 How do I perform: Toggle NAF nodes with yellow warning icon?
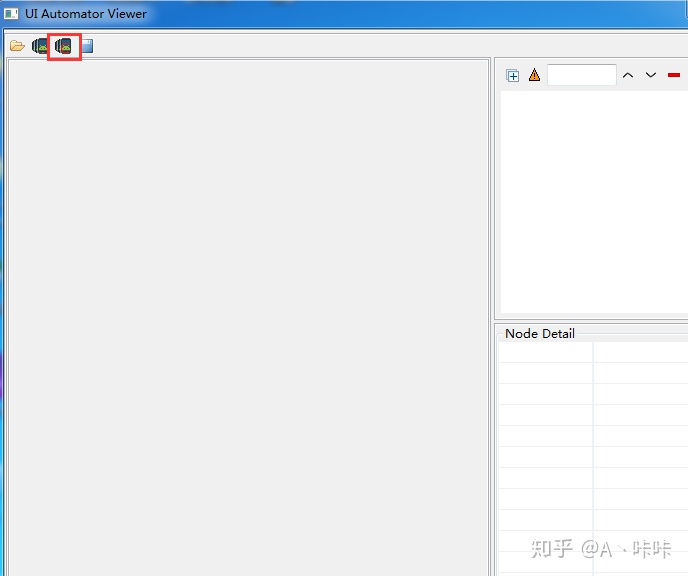[x=534, y=75]
